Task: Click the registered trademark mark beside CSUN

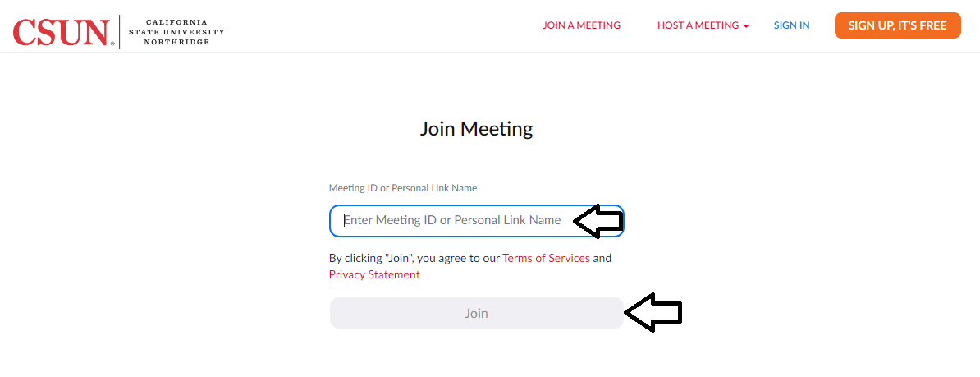Action: (x=112, y=44)
